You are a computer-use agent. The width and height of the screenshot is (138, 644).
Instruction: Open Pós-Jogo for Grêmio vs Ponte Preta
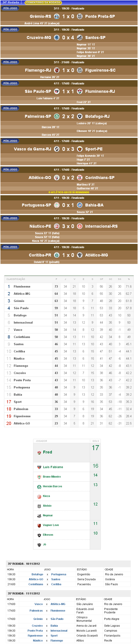[10, 8]
